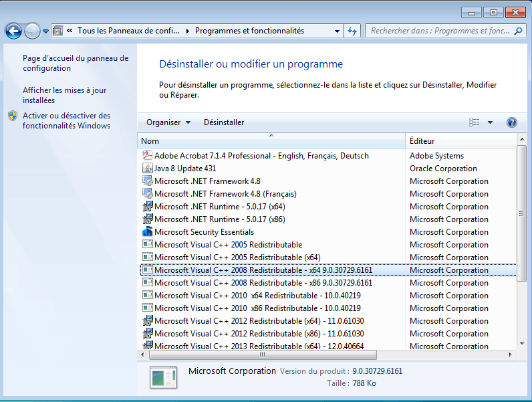This screenshot has height=402, width=532.
Task: Open recent pages dropdown next to Forward
Action: pos(46,31)
